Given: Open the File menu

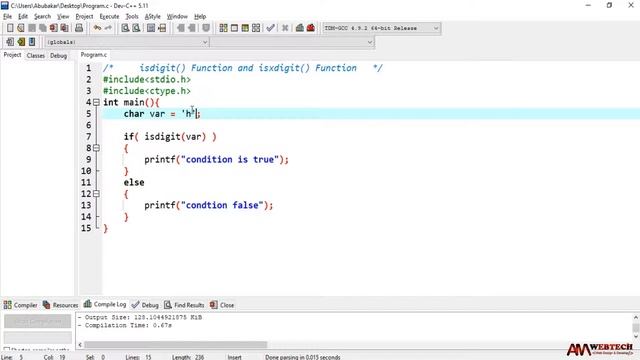Looking at the screenshot, I should coord(7,16).
